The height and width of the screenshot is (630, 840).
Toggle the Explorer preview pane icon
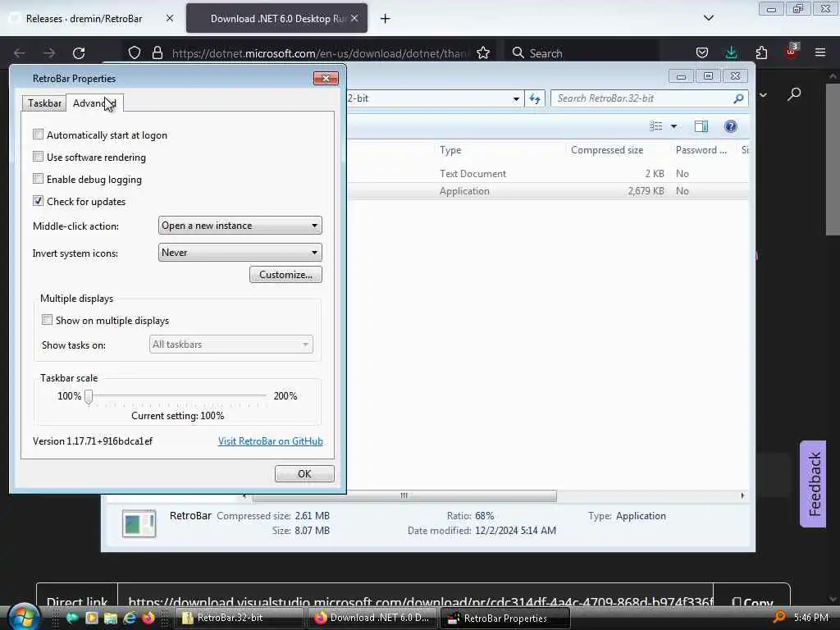click(701, 126)
